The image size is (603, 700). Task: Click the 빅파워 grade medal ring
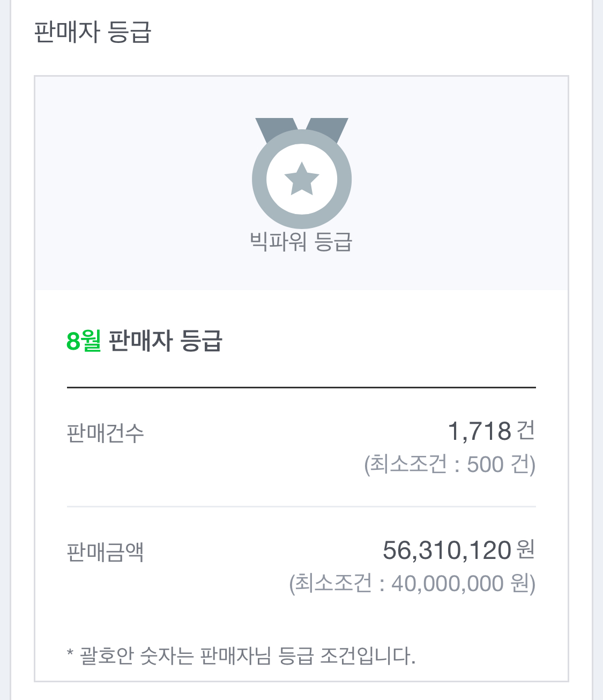pos(259,179)
